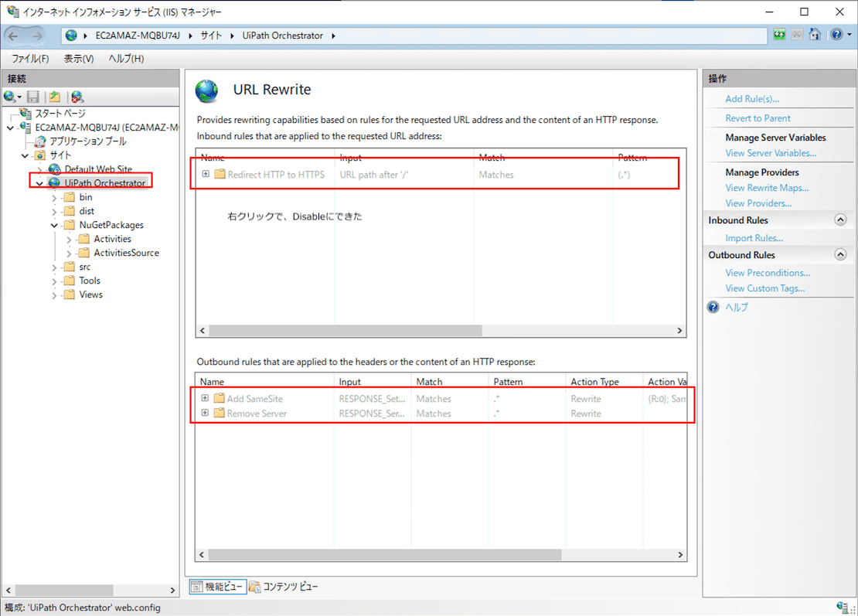This screenshot has width=858, height=616.
Task: Switch to コンテンツ ビュー tab
Action: [284, 587]
